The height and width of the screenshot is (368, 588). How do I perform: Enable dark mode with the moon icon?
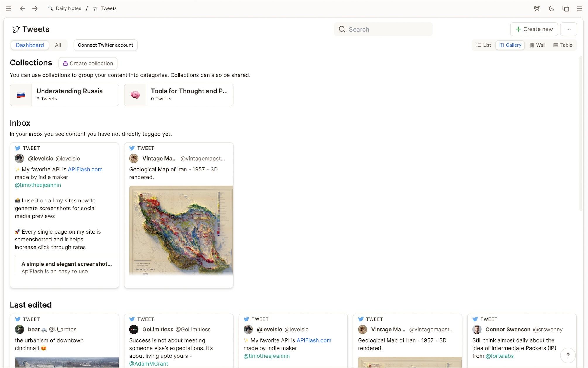tap(551, 8)
